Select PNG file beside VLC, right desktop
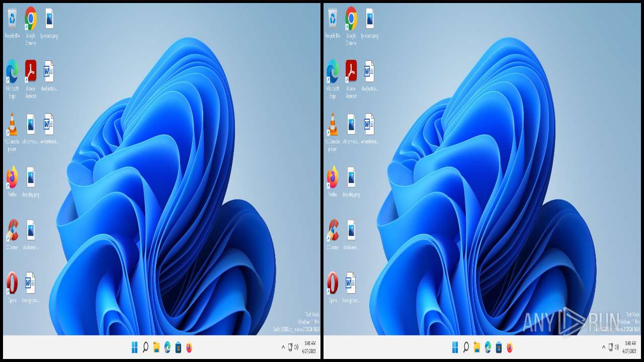644x362 pixels. (x=351, y=129)
